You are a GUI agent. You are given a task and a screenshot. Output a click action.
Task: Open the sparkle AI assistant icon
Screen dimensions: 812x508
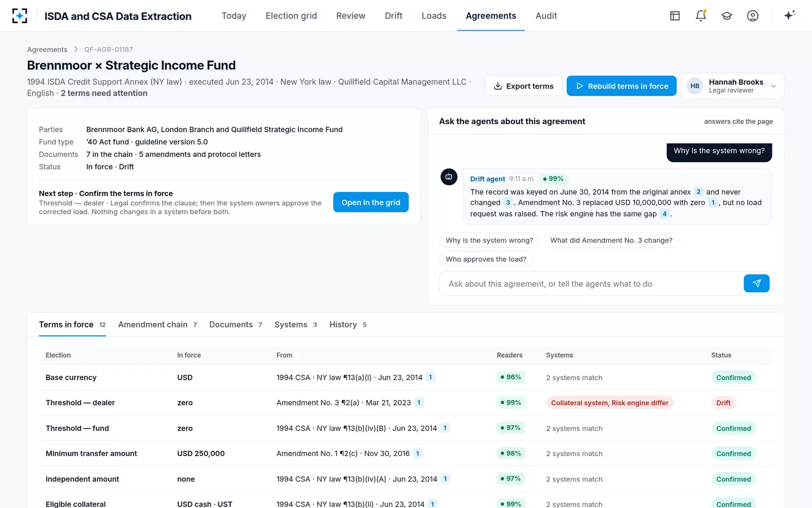coord(789,15)
